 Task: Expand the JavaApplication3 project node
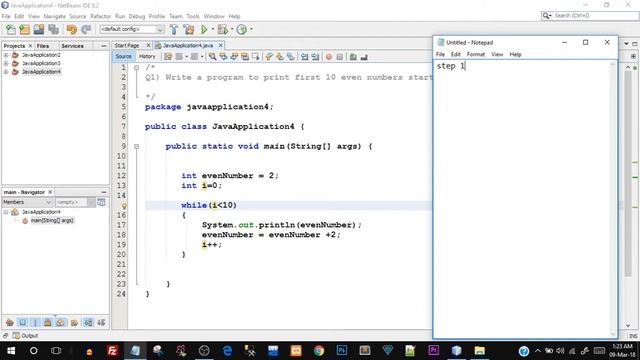click(x=6, y=63)
